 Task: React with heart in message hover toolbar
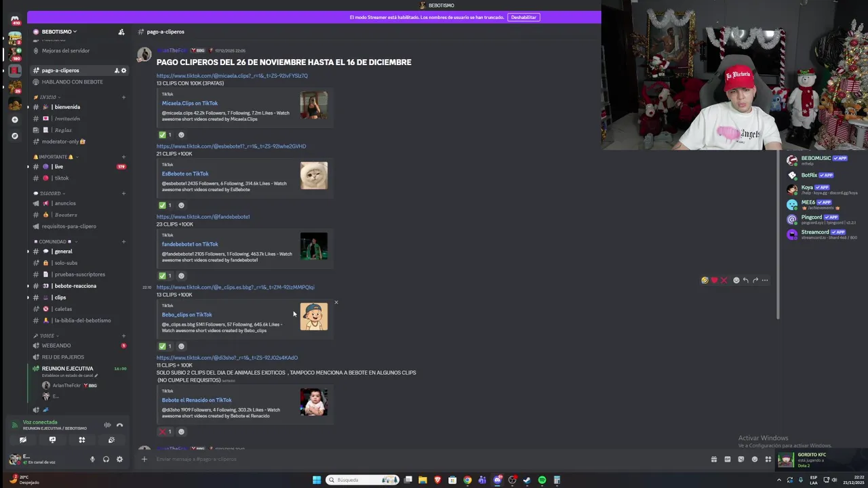714,281
